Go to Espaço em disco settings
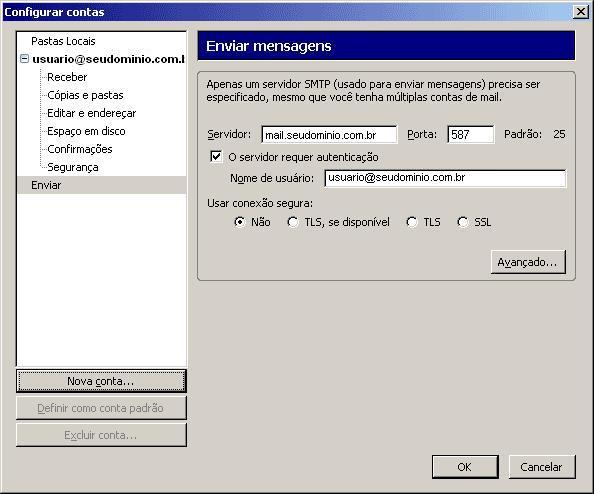The height and width of the screenshot is (494, 594). pos(86,131)
